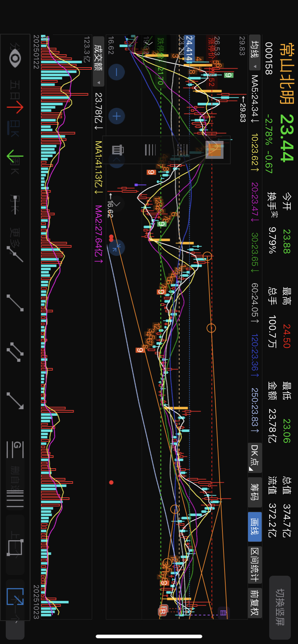Open the 前复权 adjustment selector
Image resolution: width=298 pixels, height=644 pixels.
coord(255,602)
